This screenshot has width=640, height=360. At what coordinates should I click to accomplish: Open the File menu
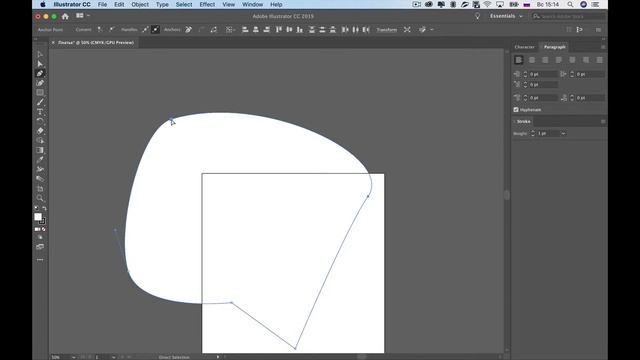point(102,4)
